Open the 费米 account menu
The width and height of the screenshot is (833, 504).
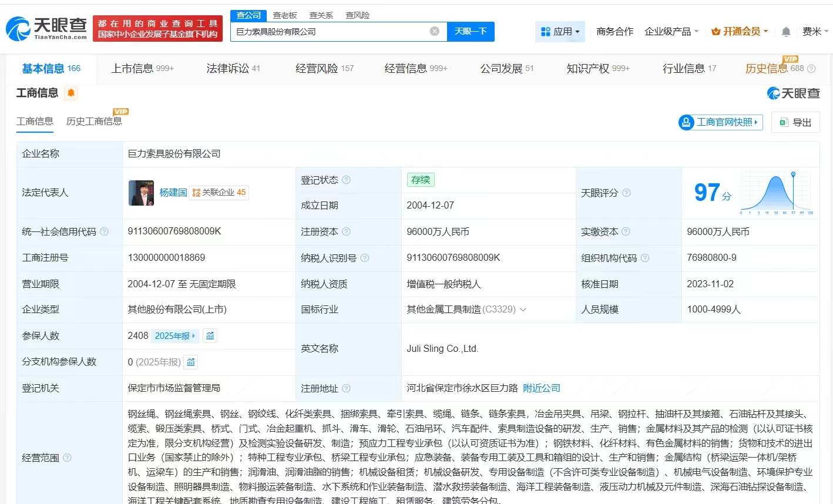815,32
